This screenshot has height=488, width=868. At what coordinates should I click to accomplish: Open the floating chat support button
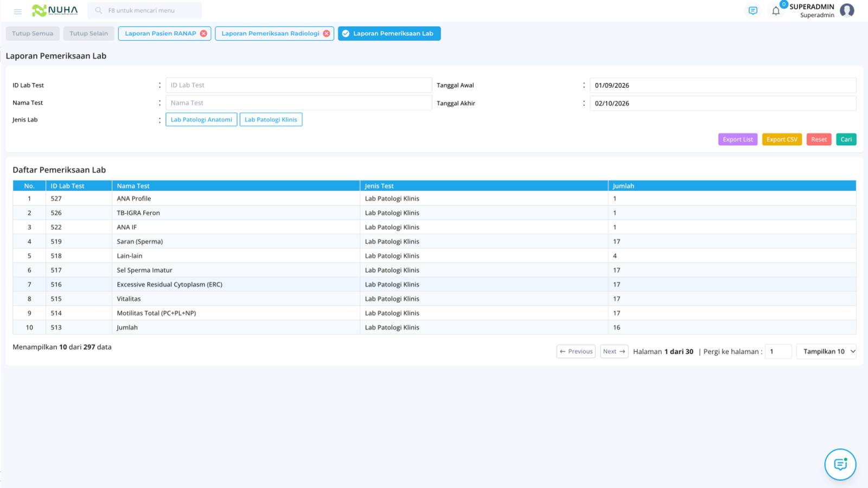pos(840,464)
